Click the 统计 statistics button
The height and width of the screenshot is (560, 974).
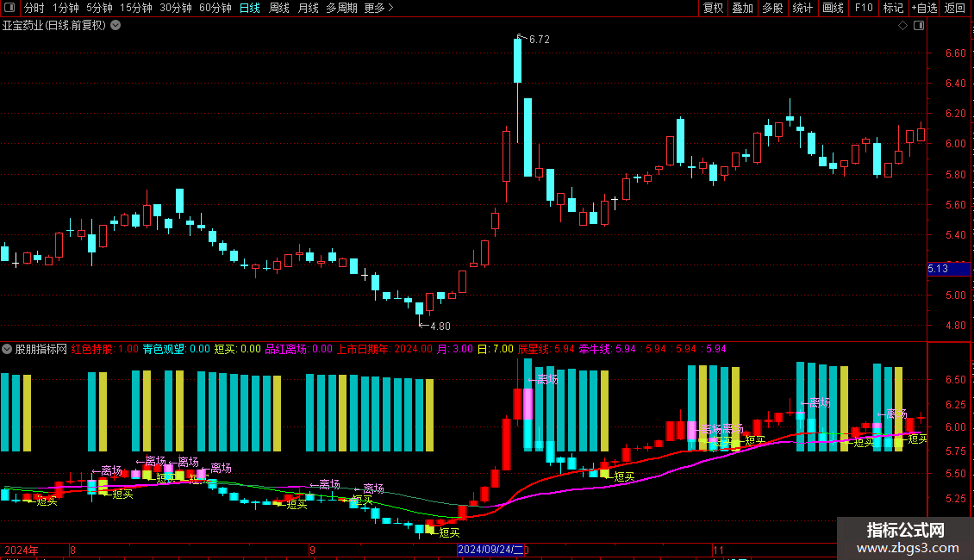(802, 8)
